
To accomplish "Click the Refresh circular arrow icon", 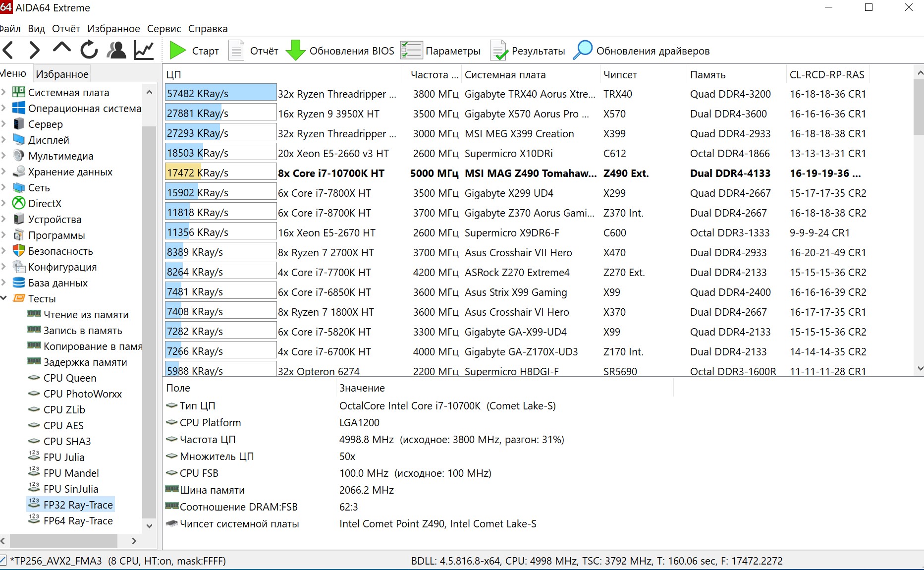I will [x=89, y=50].
